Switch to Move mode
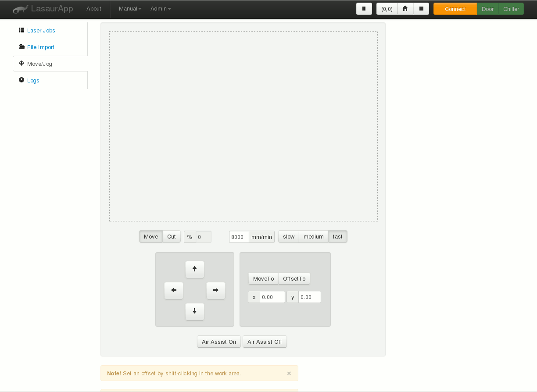Image resolution: width=537 pixels, height=392 pixels. [151, 237]
